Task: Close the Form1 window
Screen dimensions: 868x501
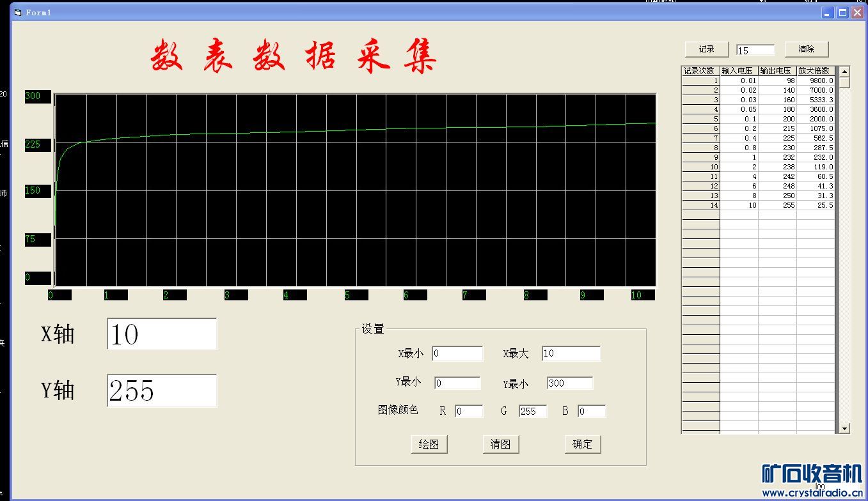Action: pos(858,13)
